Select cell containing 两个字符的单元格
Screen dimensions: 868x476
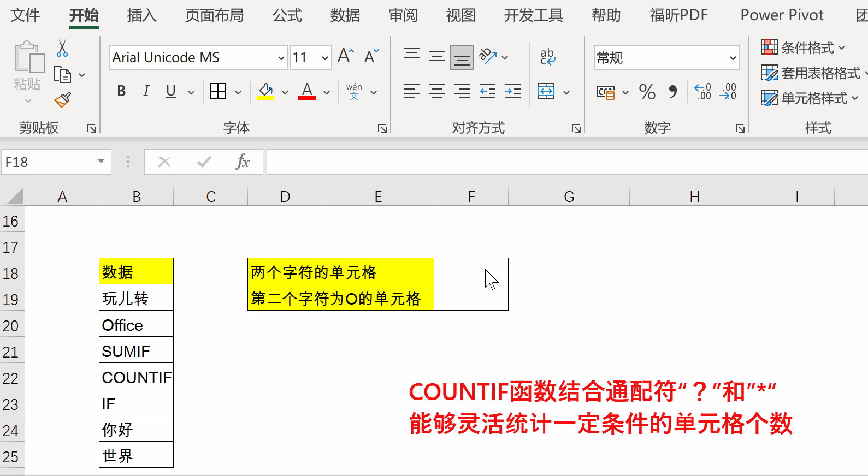click(341, 271)
